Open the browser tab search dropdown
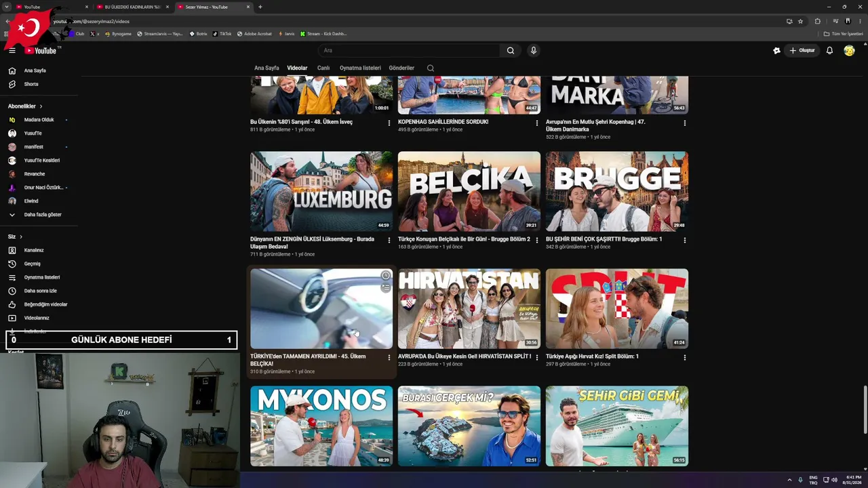The width and height of the screenshot is (868, 488). click(6, 7)
